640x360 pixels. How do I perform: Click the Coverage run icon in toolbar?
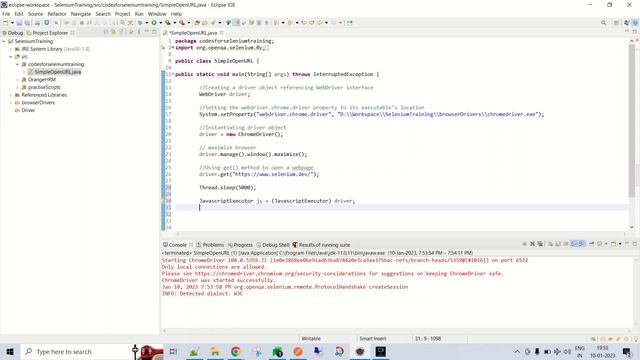[168, 23]
